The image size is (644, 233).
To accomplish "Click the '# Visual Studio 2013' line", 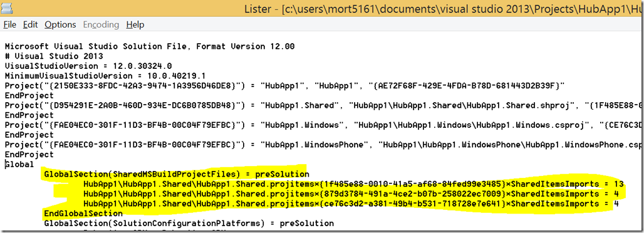I will coord(54,56).
